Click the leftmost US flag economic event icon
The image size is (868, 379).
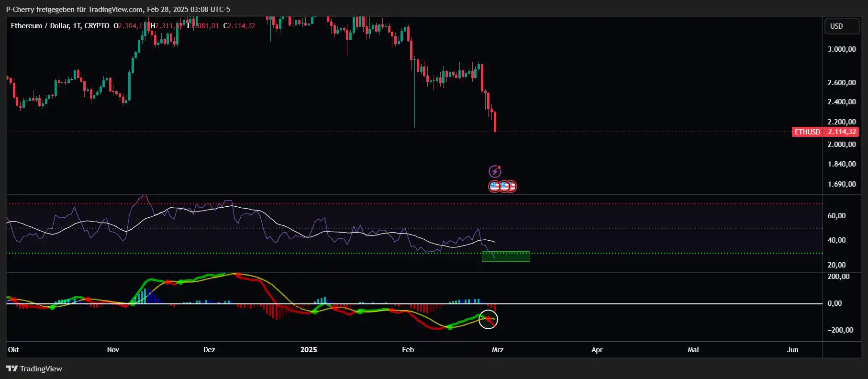tap(494, 186)
